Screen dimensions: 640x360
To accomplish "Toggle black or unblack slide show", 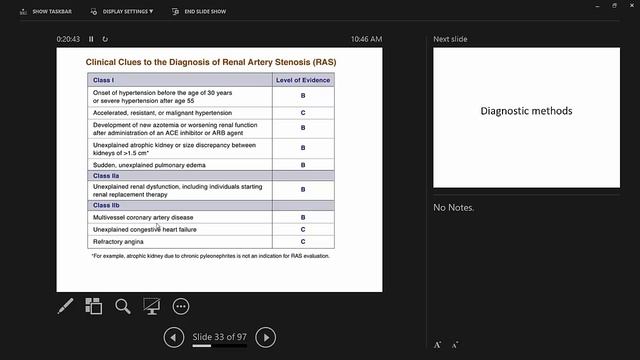I will click(151, 306).
